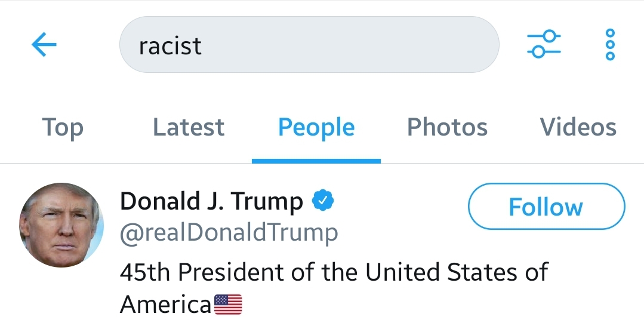Click the blue underline beneath People

click(316, 161)
